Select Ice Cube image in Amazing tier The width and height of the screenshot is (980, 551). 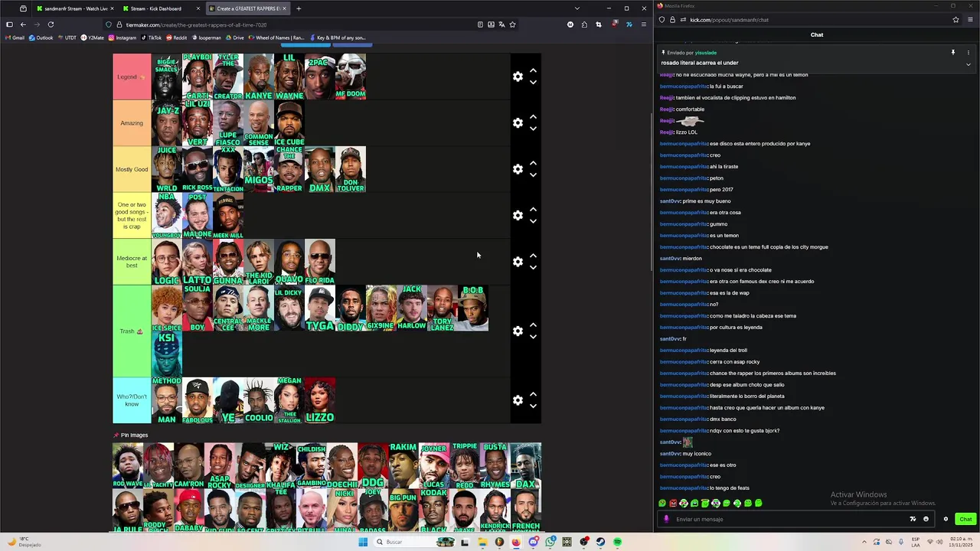(x=289, y=123)
